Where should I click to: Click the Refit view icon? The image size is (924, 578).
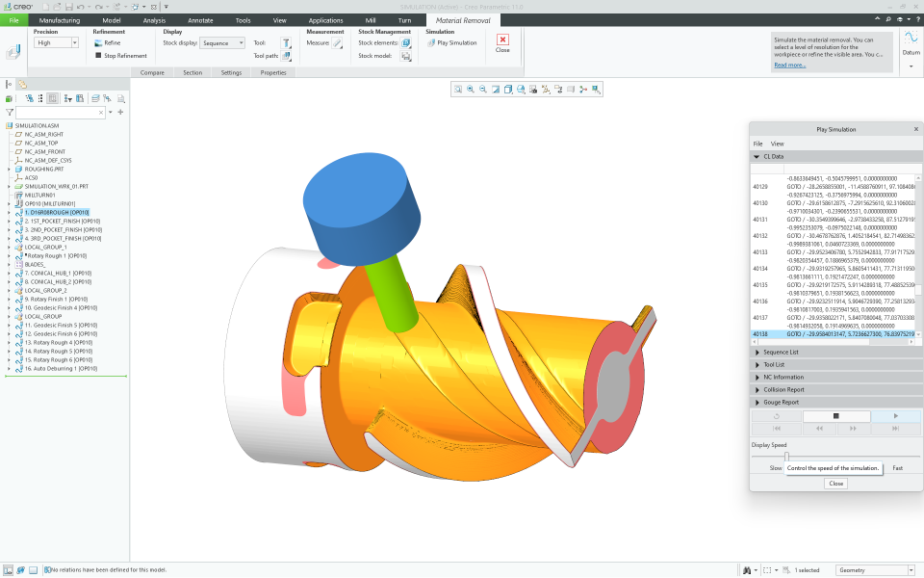click(x=458, y=90)
